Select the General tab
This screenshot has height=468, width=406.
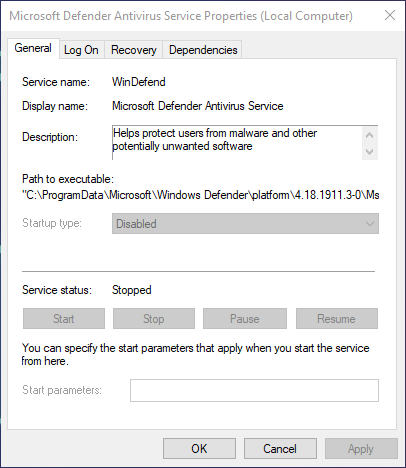click(33, 48)
